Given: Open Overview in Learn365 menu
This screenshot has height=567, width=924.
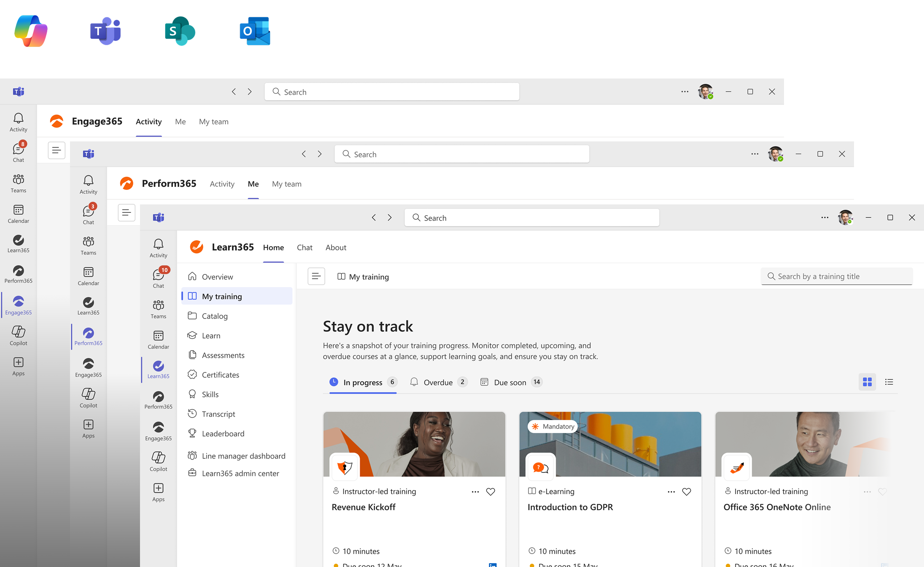Looking at the screenshot, I should (237, 276).
